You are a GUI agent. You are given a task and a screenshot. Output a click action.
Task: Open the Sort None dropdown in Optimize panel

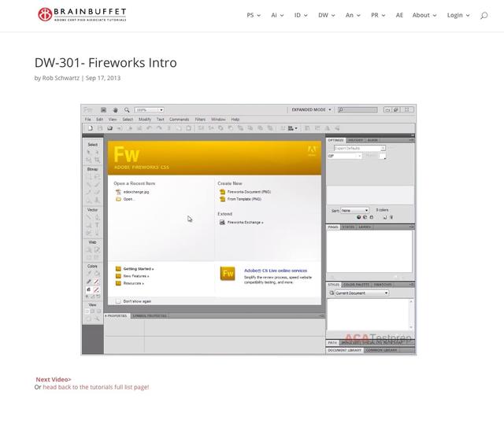[354, 211]
